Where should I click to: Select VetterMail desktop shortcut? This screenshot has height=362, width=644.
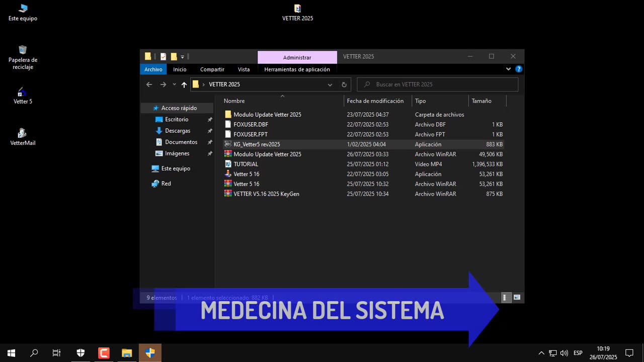[x=23, y=137]
